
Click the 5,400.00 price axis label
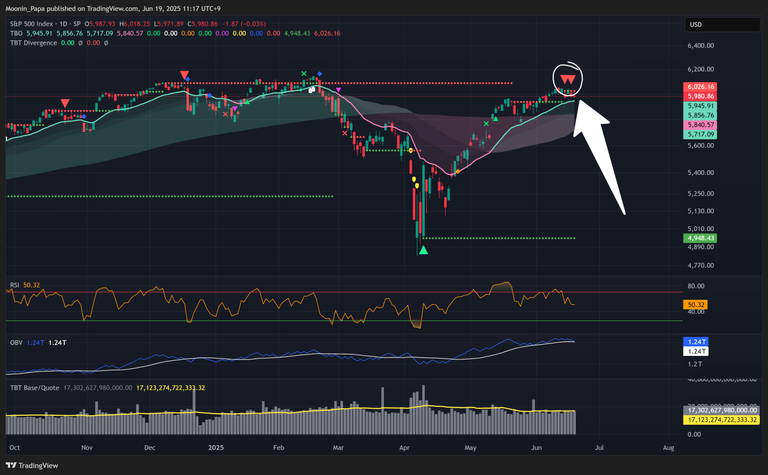[x=700, y=172]
